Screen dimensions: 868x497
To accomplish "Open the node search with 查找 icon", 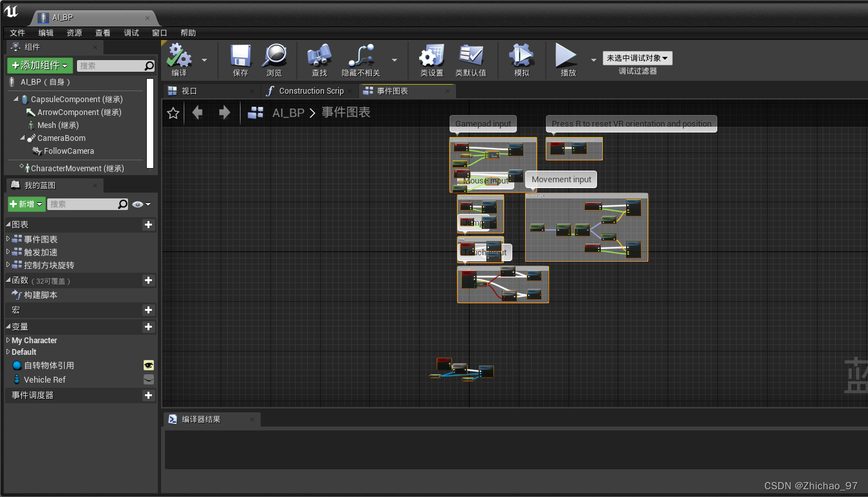I will tap(318, 58).
